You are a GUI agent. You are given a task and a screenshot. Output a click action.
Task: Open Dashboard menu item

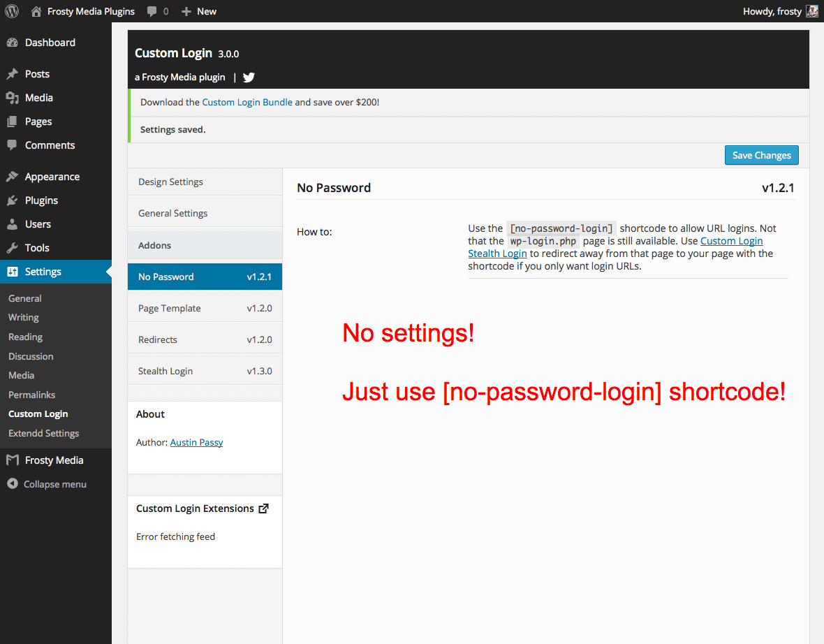coord(56,43)
